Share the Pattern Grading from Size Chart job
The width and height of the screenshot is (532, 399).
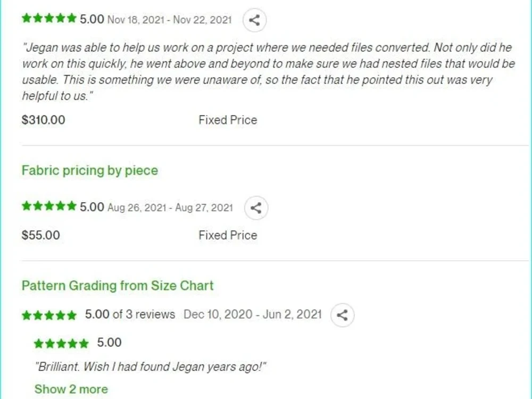[342, 315]
